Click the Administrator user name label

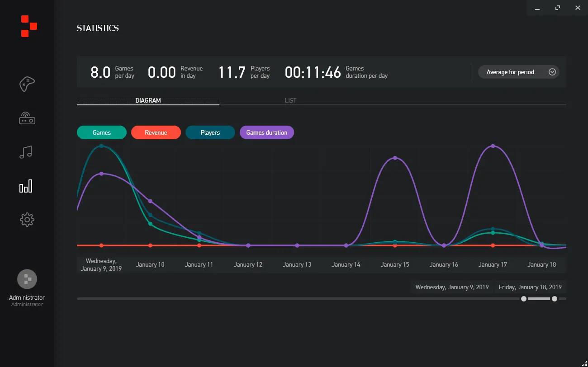tap(27, 298)
